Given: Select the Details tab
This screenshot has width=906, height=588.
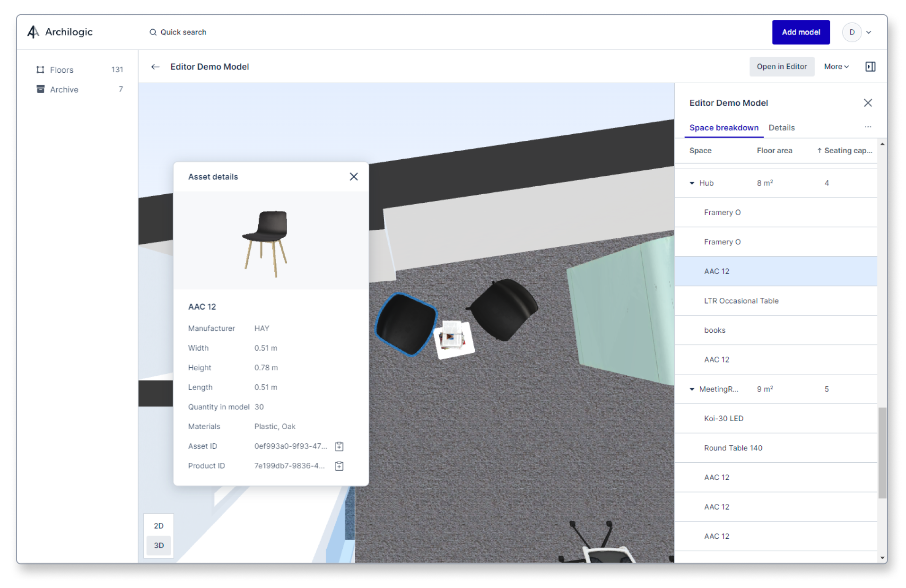Looking at the screenshot, I should 781,128.
